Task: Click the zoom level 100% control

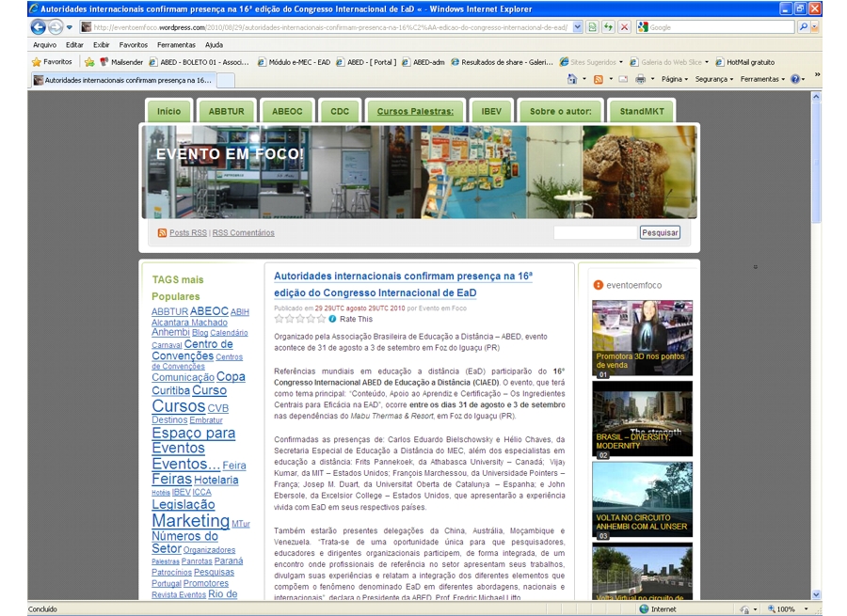Action: click(x=788, y=609)
